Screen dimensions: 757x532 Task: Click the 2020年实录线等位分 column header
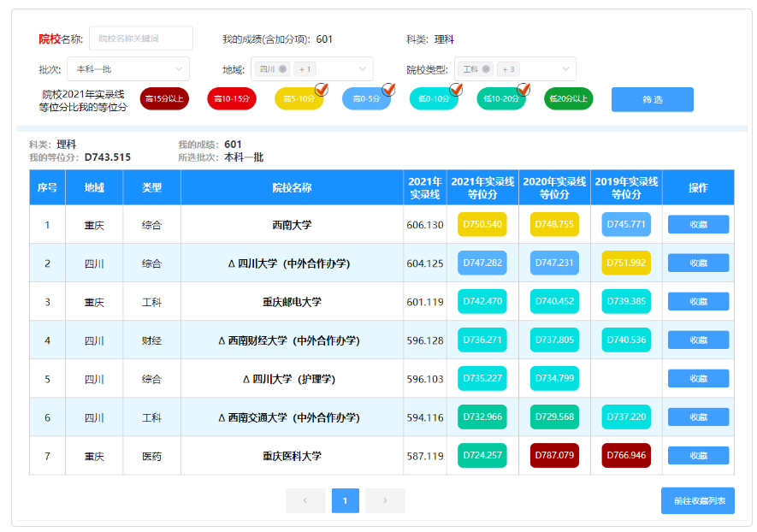554,188
